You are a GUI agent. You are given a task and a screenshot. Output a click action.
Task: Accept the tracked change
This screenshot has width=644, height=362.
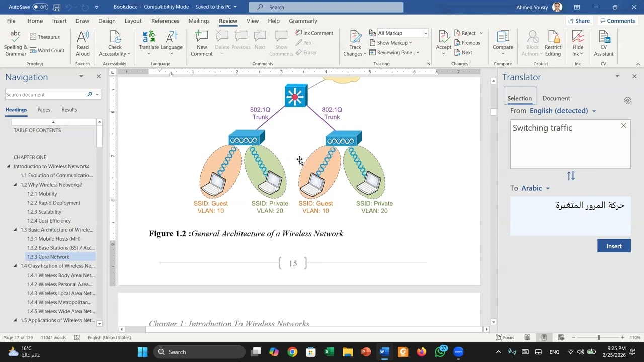coord(444,43)
